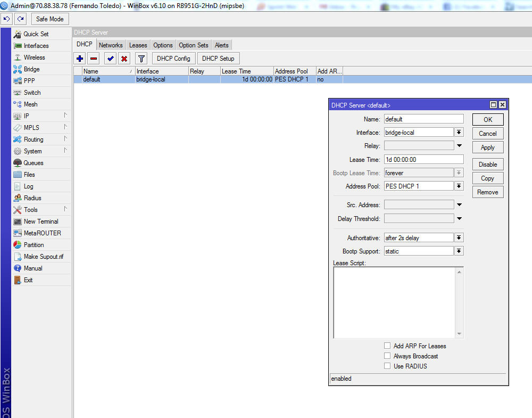Enable Add ARP For Leases checkbox
The image size is (532, 418).
pyautogui.click(x=387, y=346)
